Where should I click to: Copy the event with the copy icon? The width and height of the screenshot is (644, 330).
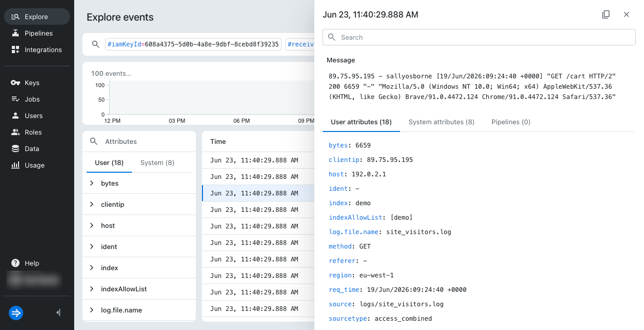coord(606,14)
